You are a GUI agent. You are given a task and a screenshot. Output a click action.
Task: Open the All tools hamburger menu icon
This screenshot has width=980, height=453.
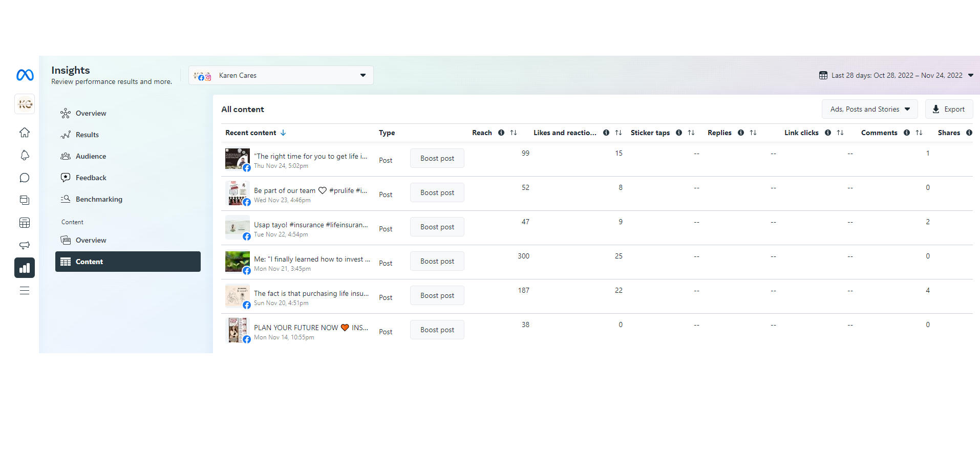25,291
